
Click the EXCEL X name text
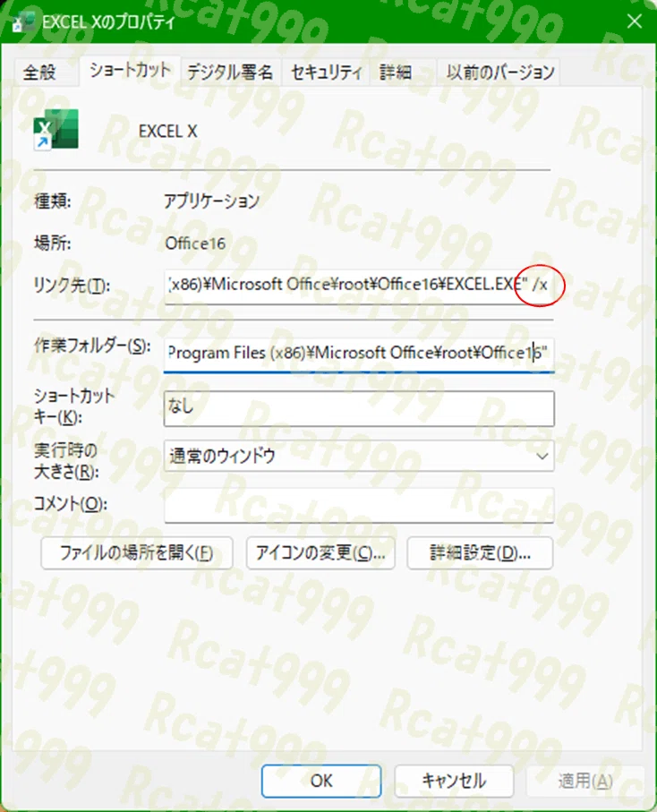pyautogui.click(x=167, y=131)
